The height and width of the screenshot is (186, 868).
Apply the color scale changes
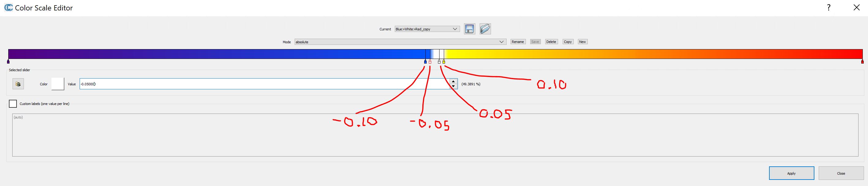point(791,173)
